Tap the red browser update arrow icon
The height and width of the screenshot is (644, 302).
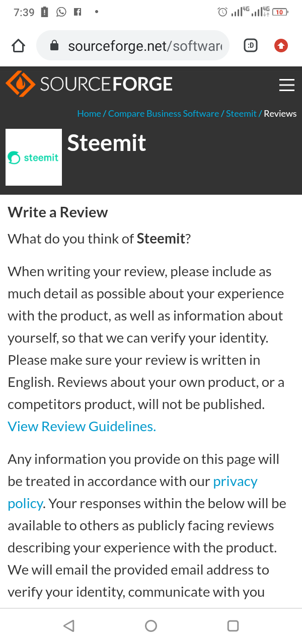click(281, 46)
